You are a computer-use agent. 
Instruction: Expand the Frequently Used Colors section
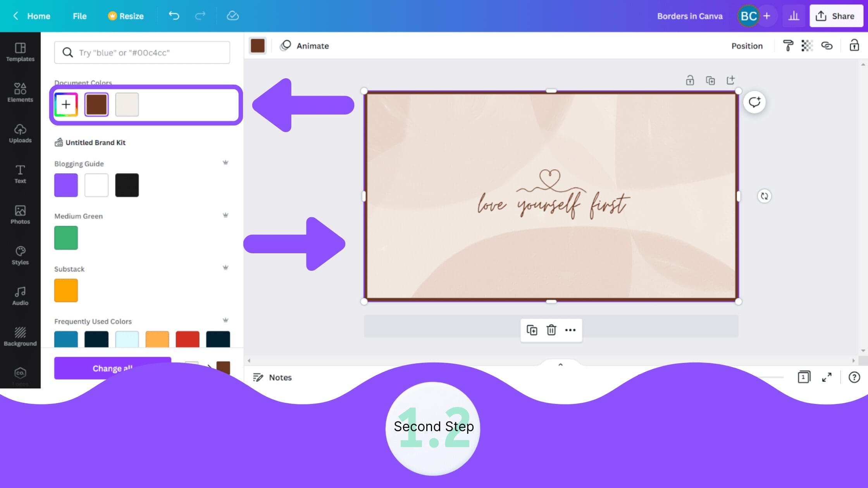click(226, 321)
